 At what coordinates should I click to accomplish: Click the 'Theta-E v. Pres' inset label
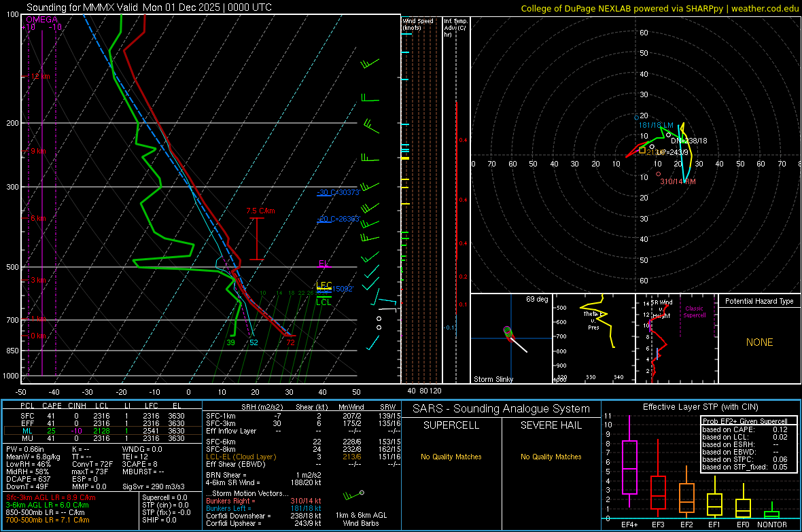point(593,321)
